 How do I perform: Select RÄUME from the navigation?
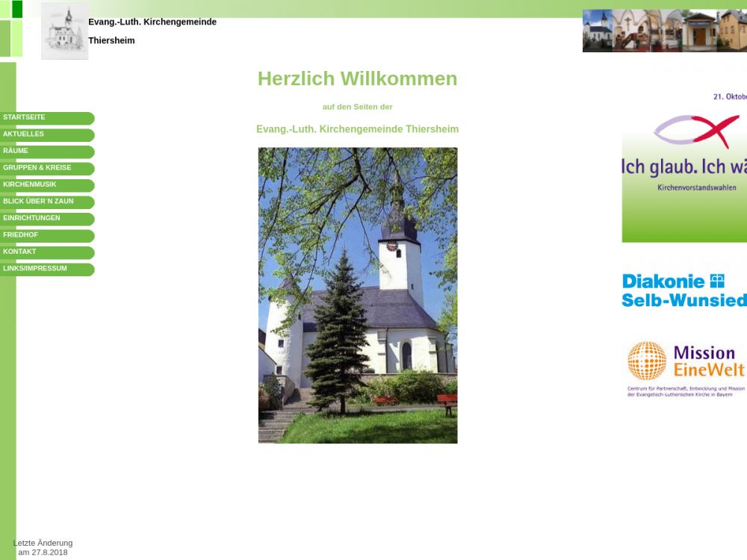[46, 152]
